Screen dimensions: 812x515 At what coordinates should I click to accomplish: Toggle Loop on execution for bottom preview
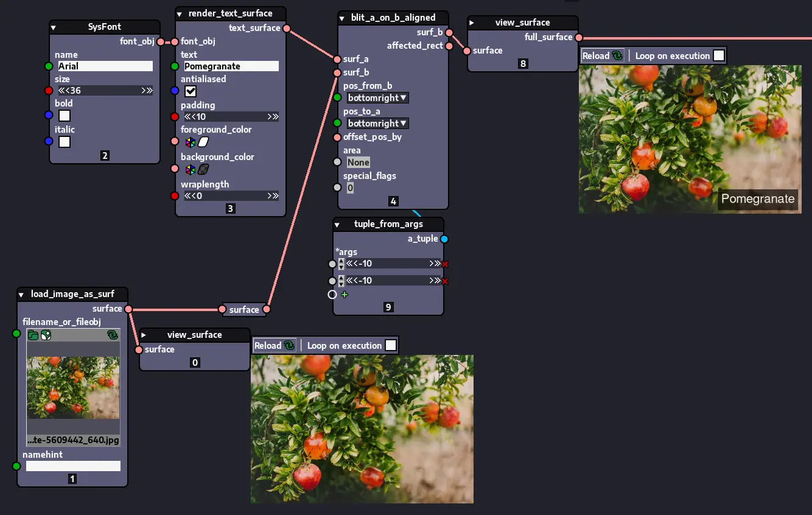point(391,346)
